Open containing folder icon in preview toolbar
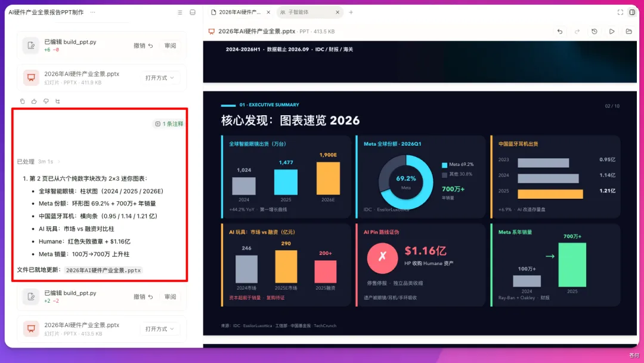The width and height of the screenshot is (644, 363). (629, 32)
